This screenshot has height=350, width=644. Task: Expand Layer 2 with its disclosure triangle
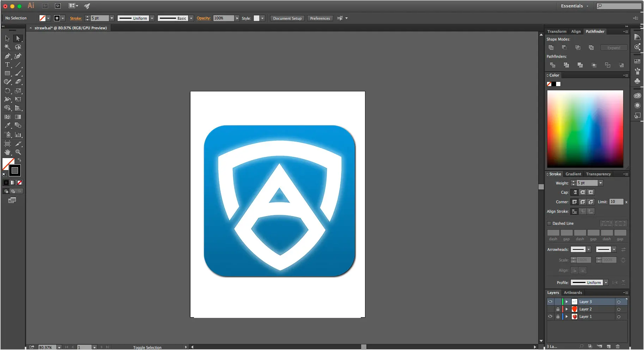point(567,309)
